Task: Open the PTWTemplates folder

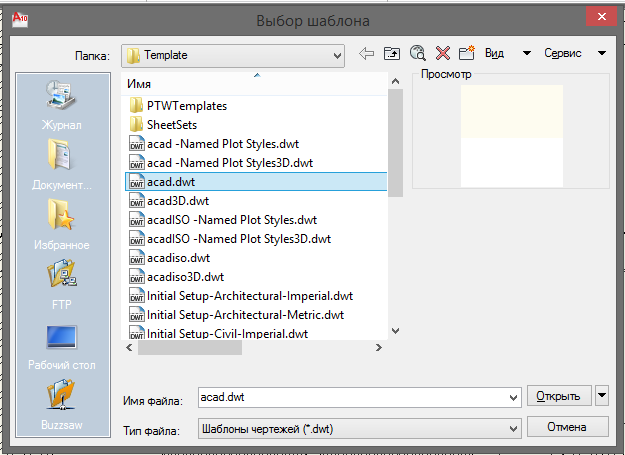Action: (x=178, y=106)
